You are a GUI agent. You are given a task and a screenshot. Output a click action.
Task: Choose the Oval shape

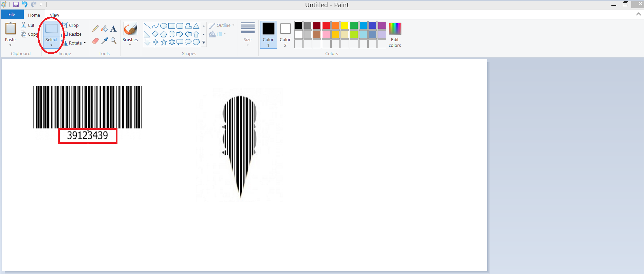(163, 26)
